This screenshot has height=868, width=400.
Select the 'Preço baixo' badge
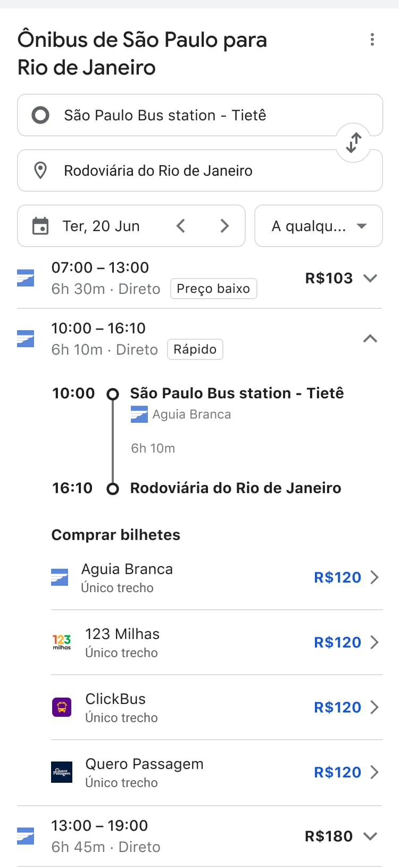[213, 289]
